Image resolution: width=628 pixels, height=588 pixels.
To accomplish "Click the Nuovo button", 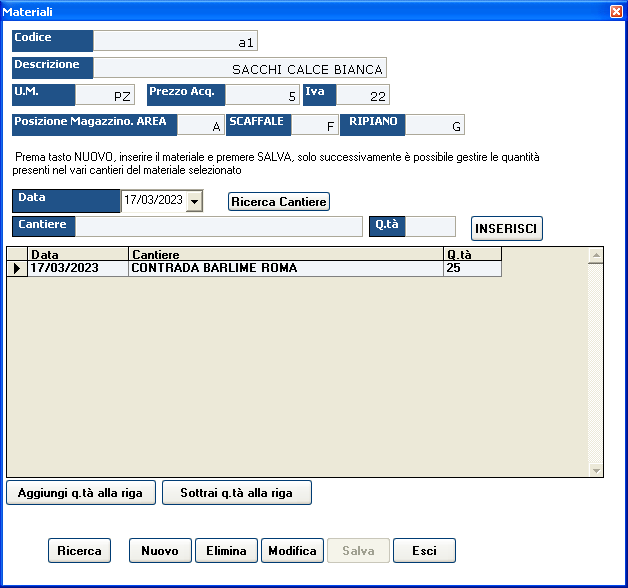I will (160, 550).
